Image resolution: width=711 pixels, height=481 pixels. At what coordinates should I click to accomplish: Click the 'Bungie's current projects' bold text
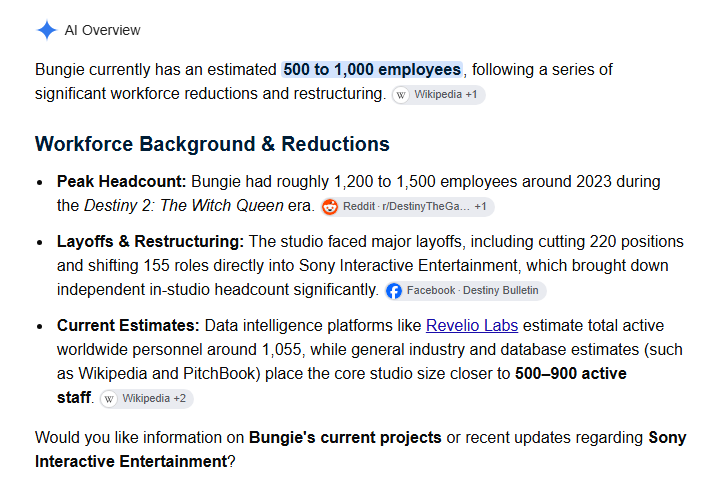[x=345, y=437]
